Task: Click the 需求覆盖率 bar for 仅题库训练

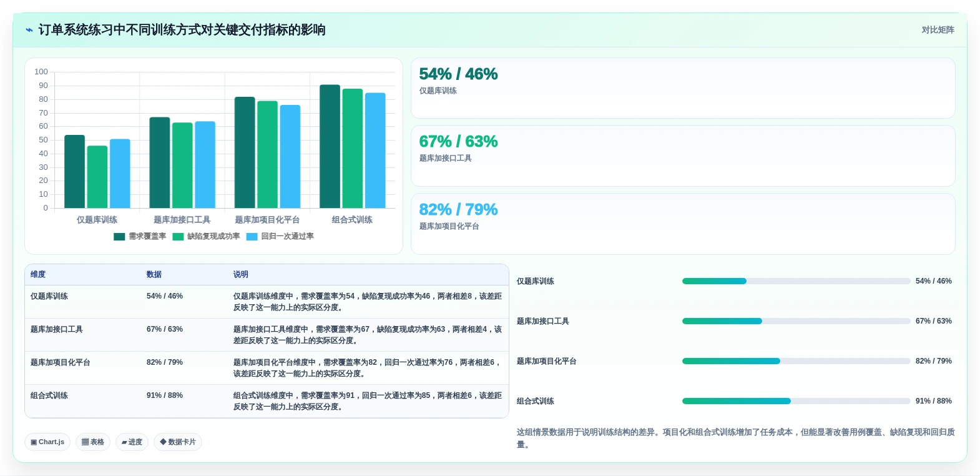Action: [75, 172]
